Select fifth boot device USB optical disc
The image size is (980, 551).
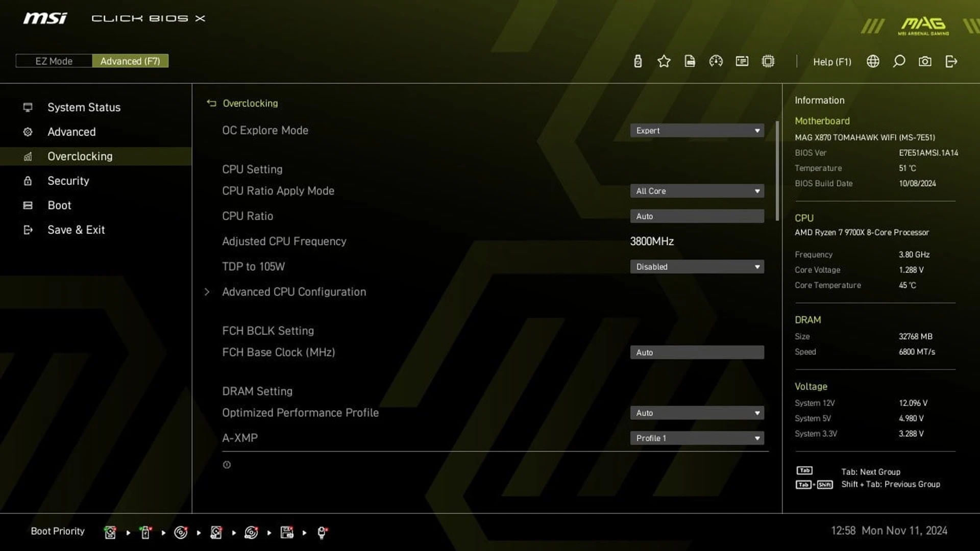[x=251, y=532]
